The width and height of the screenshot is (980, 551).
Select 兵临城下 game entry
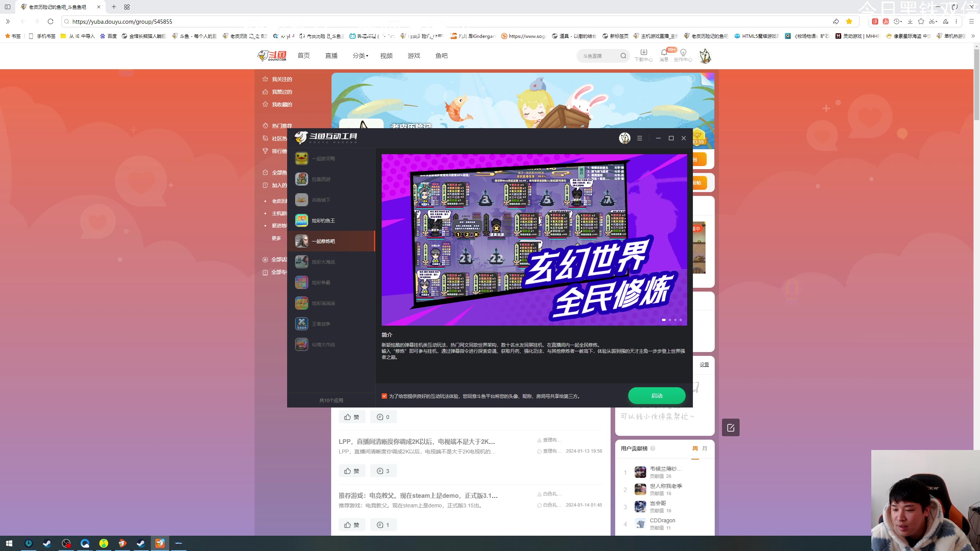pos(331,200)
